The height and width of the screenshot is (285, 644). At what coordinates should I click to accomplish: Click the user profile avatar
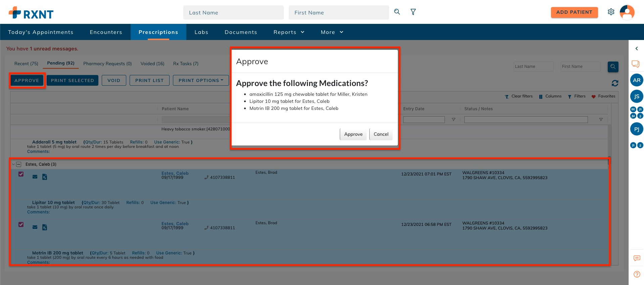tap(627, 12)
